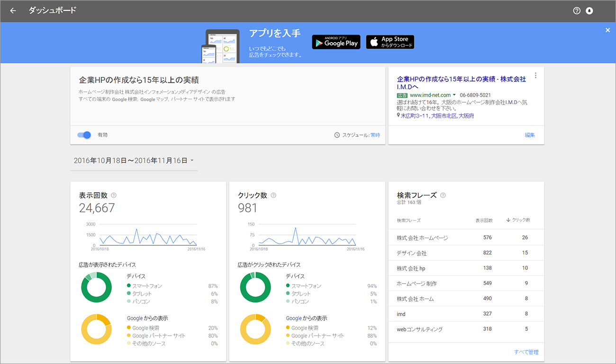Image resolution: width=616 pixels, height=364 pixels.
Task: Click the yellow Google source donut in impressions card
Action: 97,329
